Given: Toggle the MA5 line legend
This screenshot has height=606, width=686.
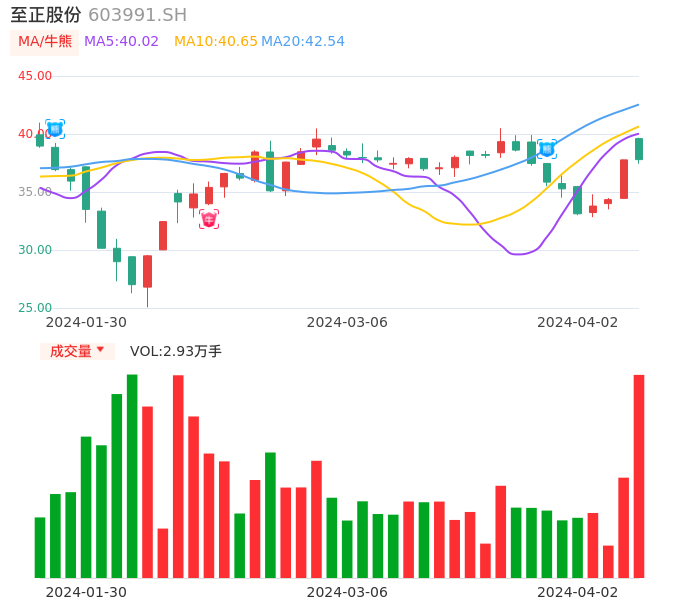Looking at the screenshot, I should [x=121, y=42].
